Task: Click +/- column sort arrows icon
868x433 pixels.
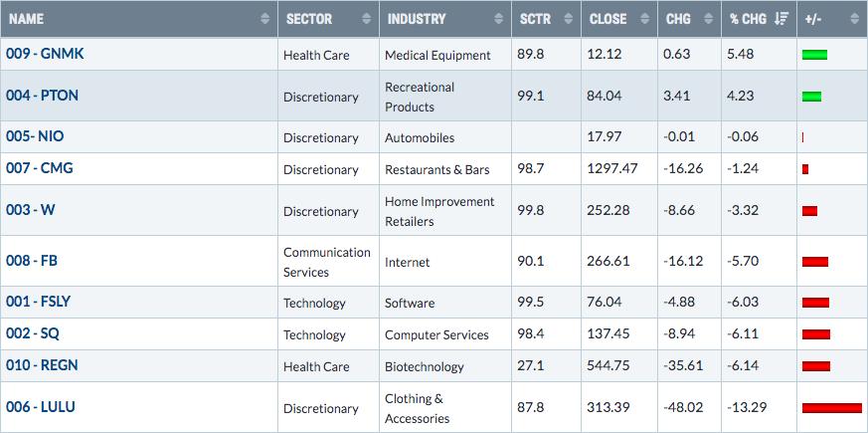Action: tap(854, 19)
